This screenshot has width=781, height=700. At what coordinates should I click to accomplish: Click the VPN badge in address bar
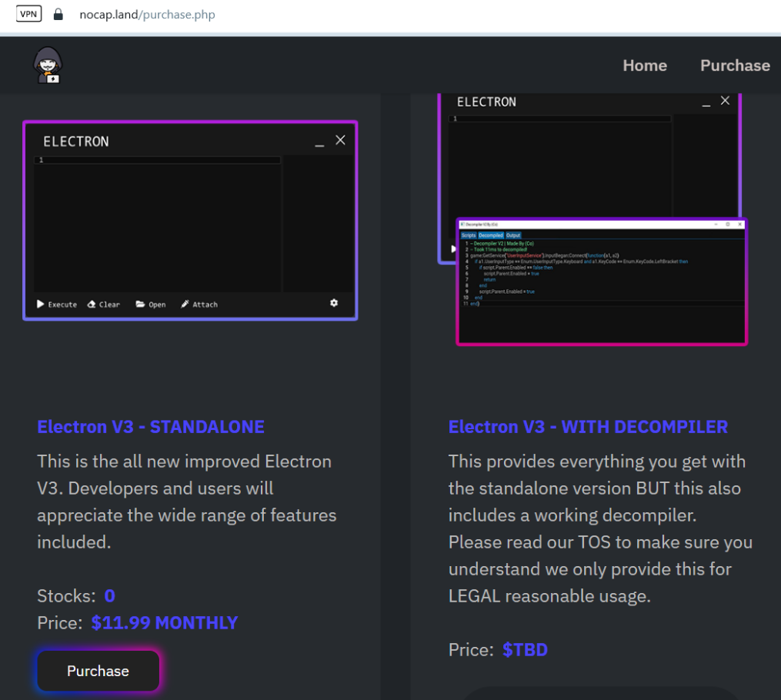[28, 14]
